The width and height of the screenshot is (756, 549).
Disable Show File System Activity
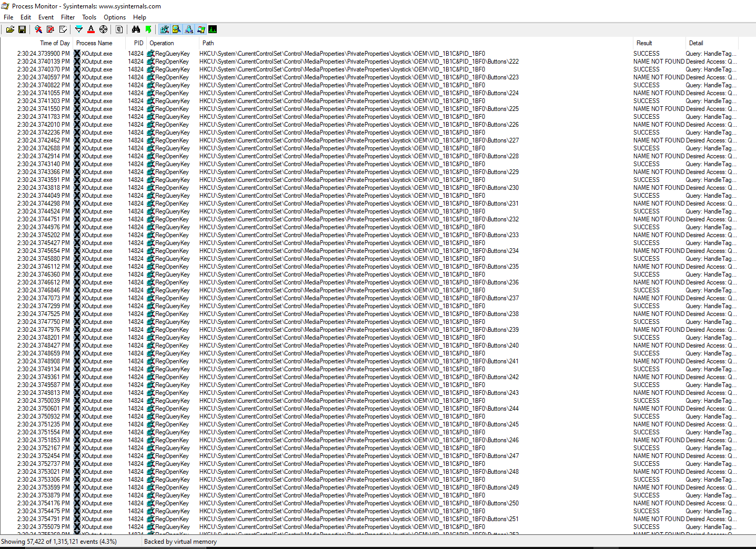[x=177, y=29]
